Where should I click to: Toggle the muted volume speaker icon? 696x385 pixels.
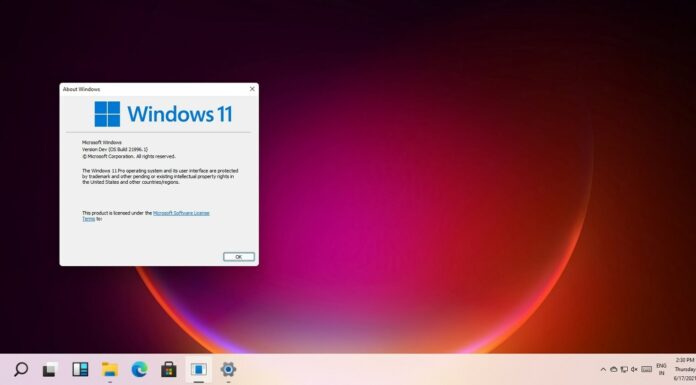[x=634, y=369]
